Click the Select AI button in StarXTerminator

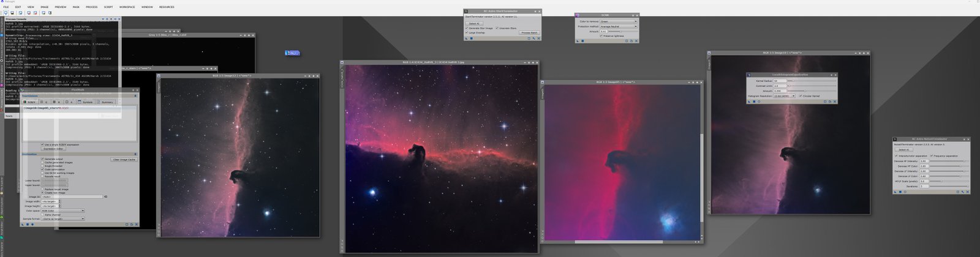pyautogui.click(x=474, y=23)
